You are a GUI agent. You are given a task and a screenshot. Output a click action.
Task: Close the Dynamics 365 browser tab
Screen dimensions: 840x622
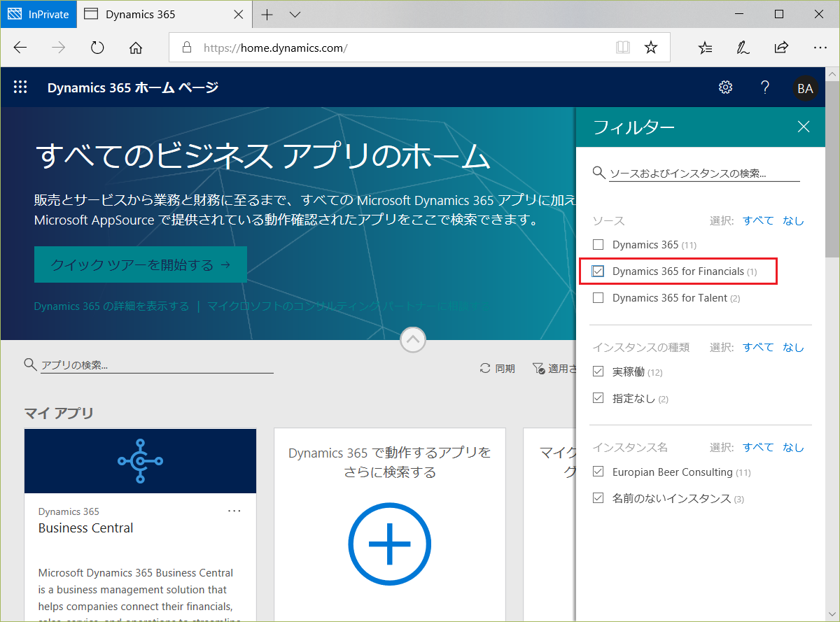[238, 14]
